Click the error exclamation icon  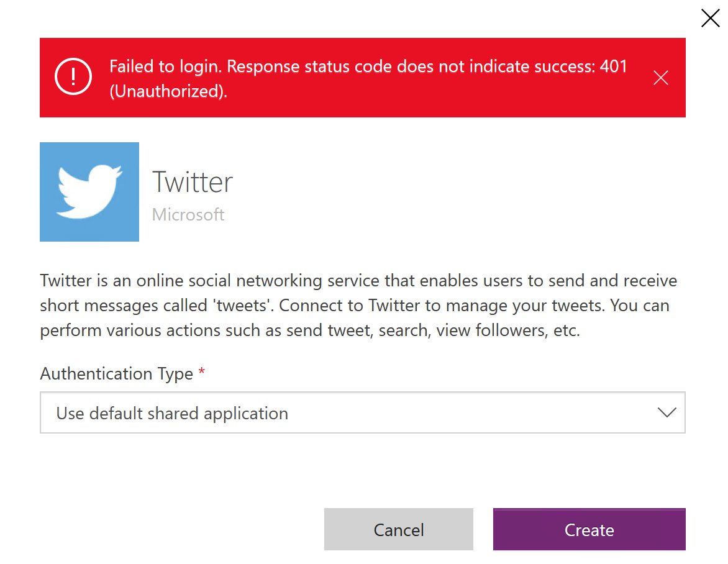pos(73,76)
